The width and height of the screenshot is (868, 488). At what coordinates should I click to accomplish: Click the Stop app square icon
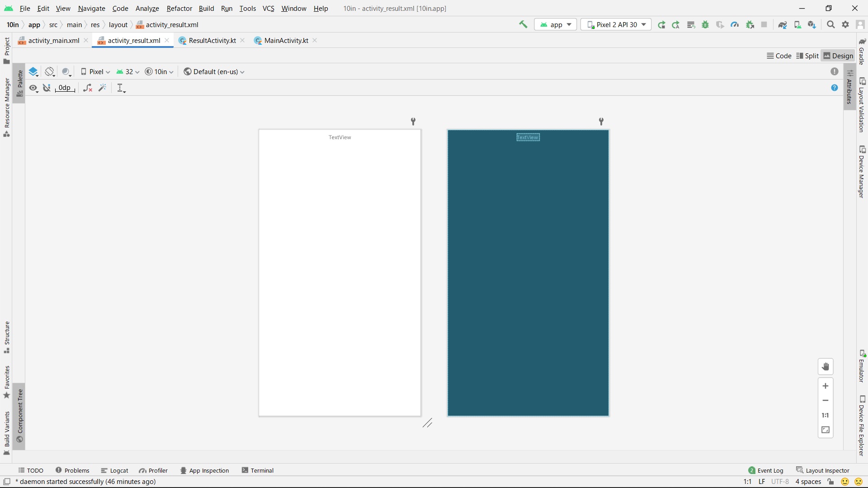click(764, 24)
